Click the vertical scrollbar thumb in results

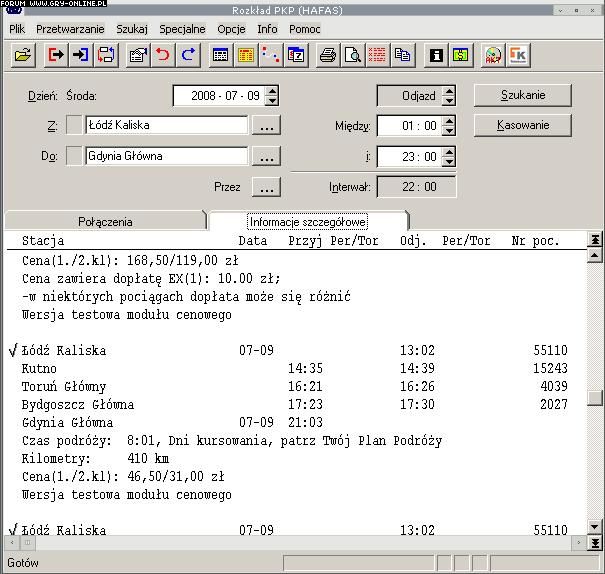(595, 398)
